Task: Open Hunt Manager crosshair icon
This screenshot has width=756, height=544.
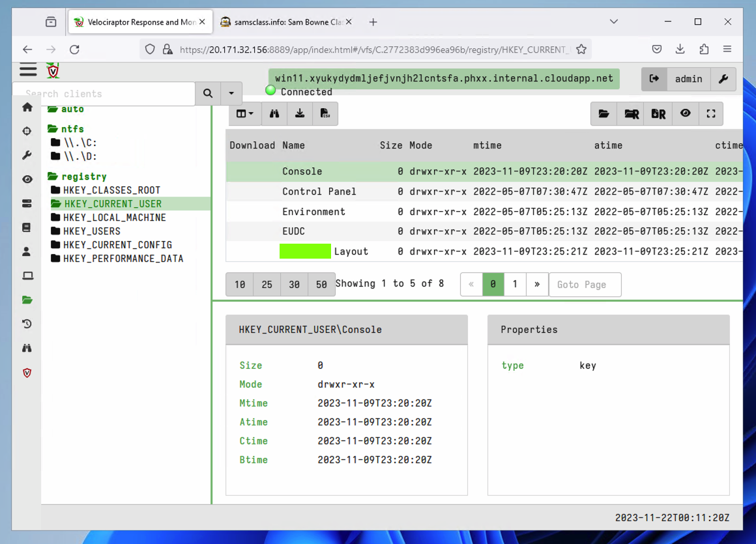Action: [27, 131]
